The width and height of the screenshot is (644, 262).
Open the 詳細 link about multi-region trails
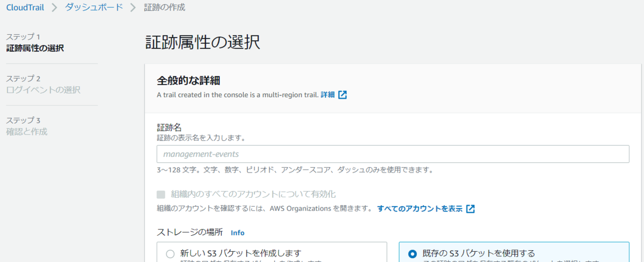coord(327,95)
